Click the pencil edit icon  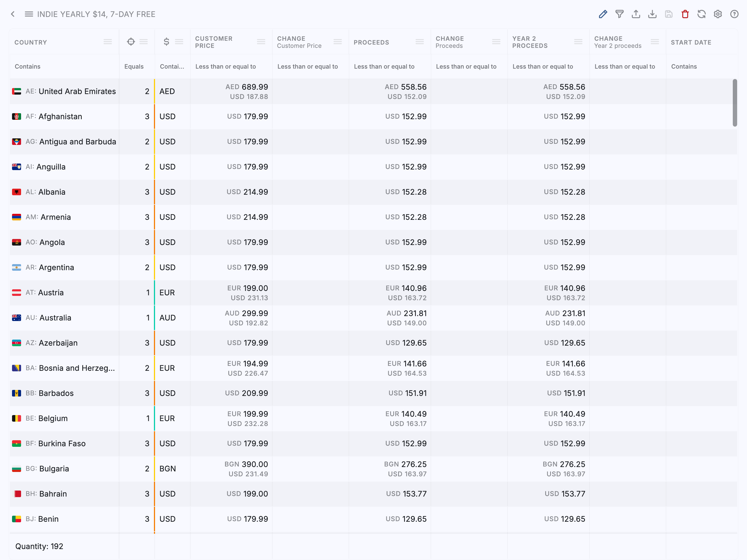[603, 14]
